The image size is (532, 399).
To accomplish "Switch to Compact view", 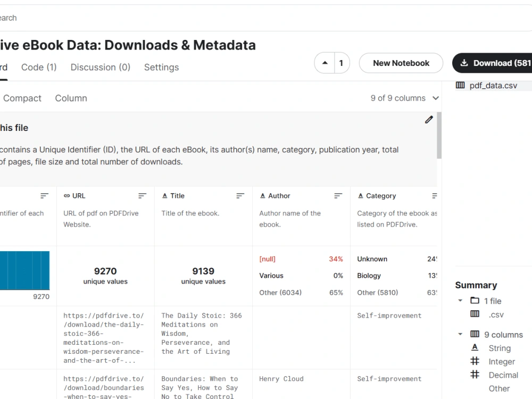I will (22, 98).
